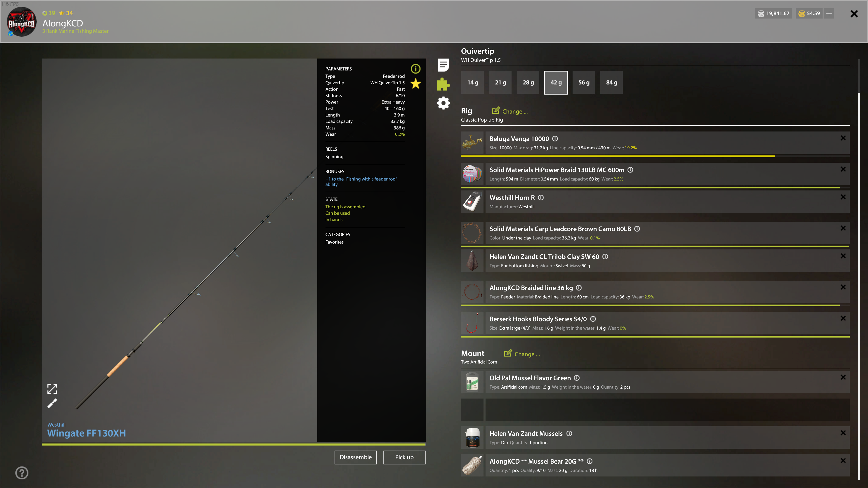Remove the Westhill Horn R alarm
The image size is (868, 488).
[843, 197]
